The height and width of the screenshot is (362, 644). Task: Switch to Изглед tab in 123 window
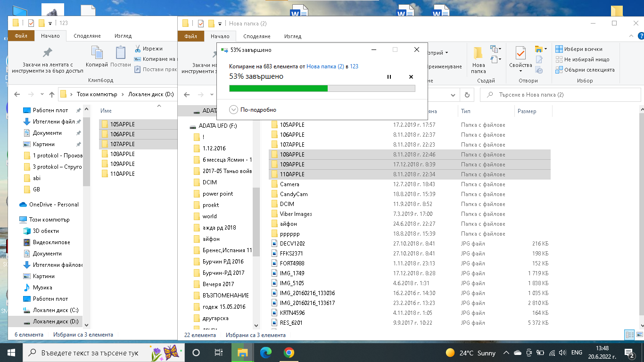[x=123, y=36]
